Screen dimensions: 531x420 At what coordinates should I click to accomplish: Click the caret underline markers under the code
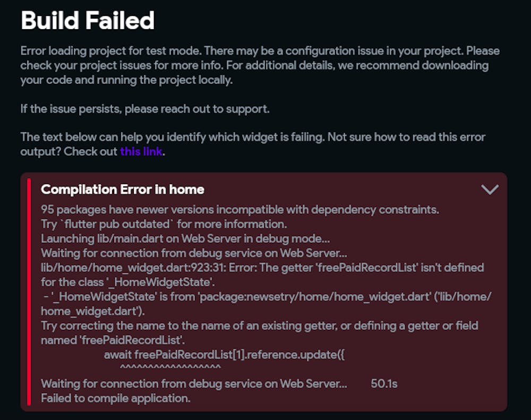coord(170,367)
